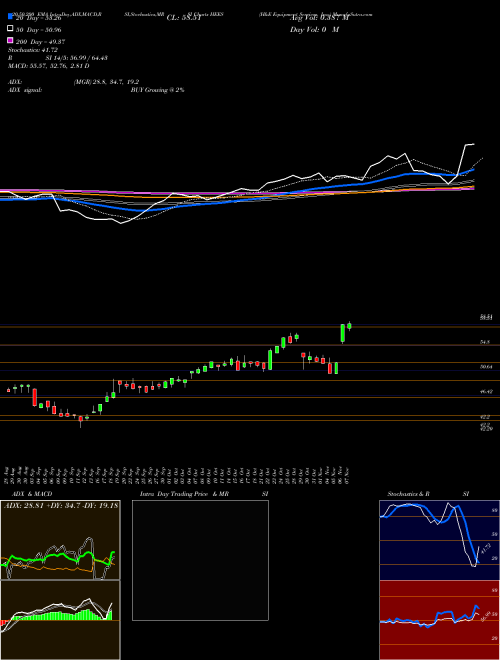Open the intra day trading price panel
Viewport: 500px width, 660px height.
coord(200,560)
